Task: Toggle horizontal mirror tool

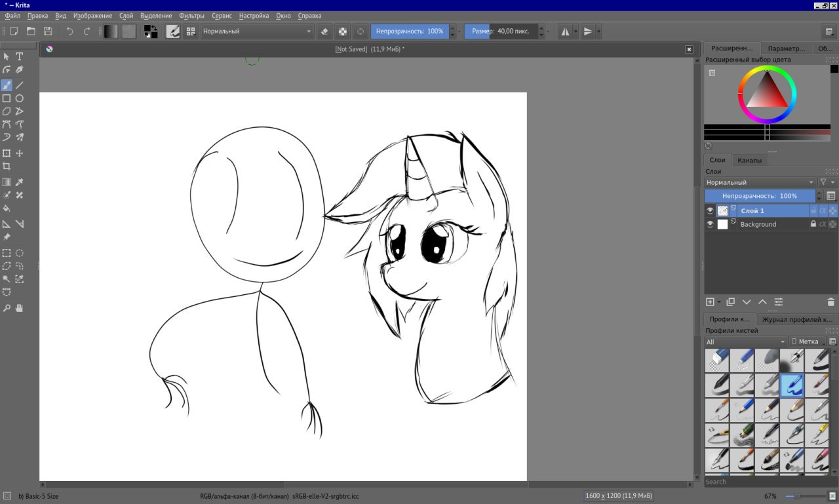Action: click(565, 31)
